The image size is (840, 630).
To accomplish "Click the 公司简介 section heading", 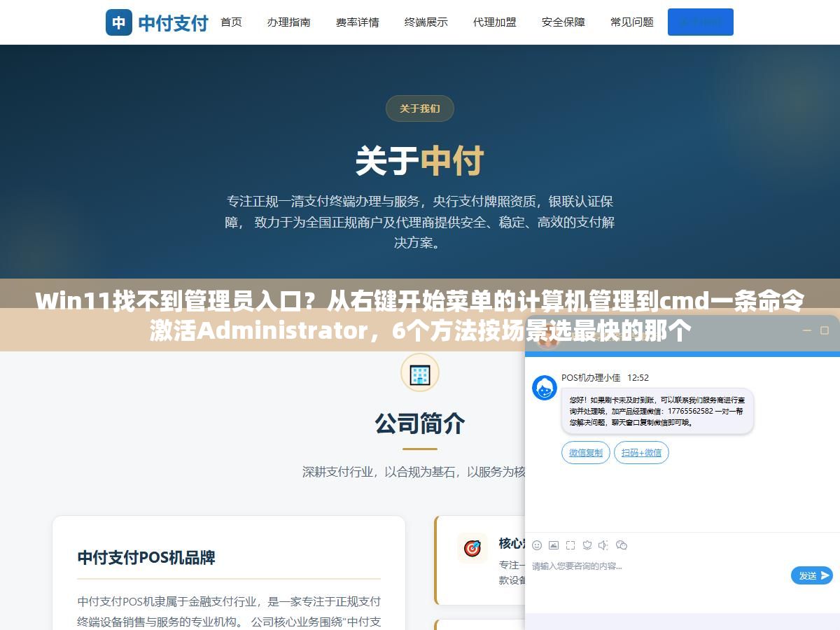I will (x=420, y=423).
